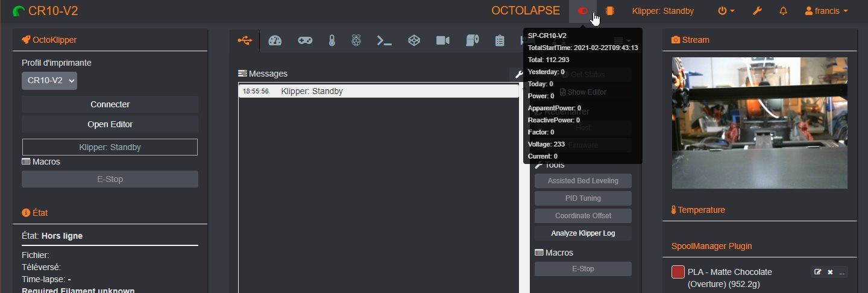The image size is (868, 293).
Task: Remove the selected spool with X icon
Action: pos(830,272)
